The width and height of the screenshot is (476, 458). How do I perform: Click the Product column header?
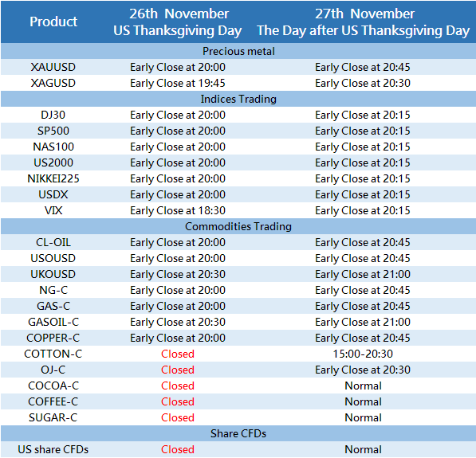(x=53, y=22)
